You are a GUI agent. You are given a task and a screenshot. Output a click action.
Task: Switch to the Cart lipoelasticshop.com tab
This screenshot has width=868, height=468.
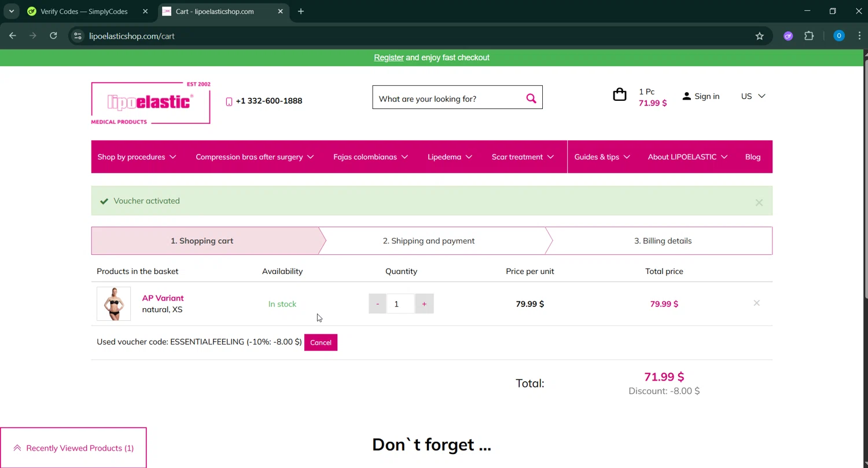215,11
